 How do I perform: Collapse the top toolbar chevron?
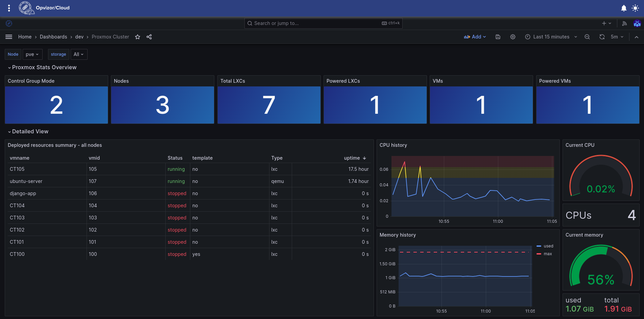(x=637, y=37)
